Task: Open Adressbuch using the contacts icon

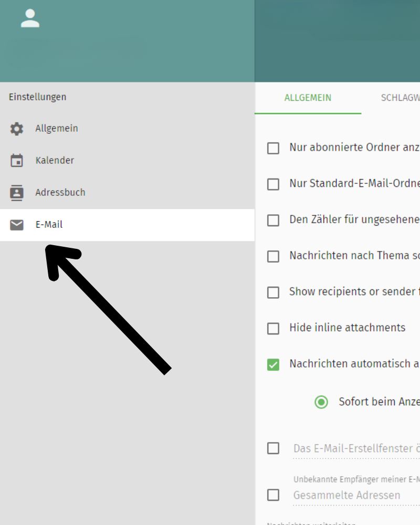Action: tap(17, 192)
